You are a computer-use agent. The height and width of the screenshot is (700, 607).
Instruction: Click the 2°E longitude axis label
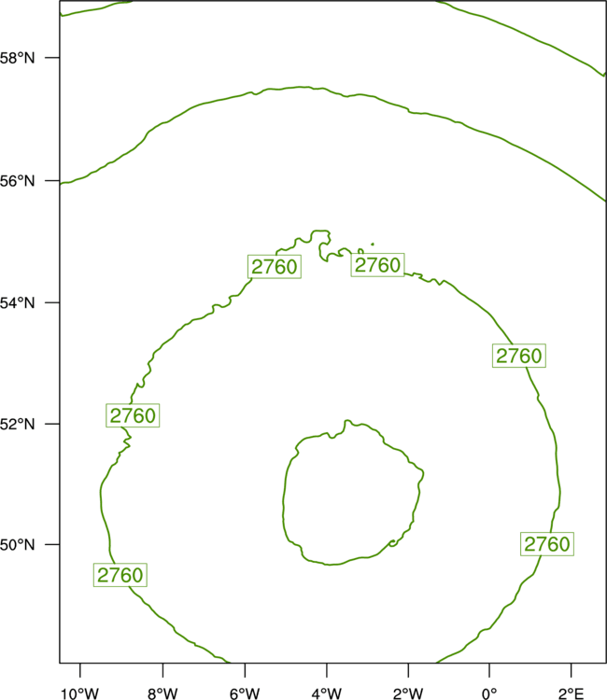(571, 693)
